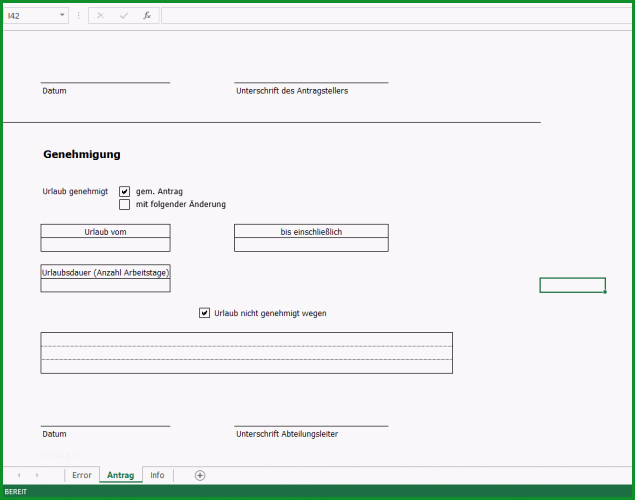
Task: Click the cell below 'bis einschließlich'
Action: (x=311, y=245)
